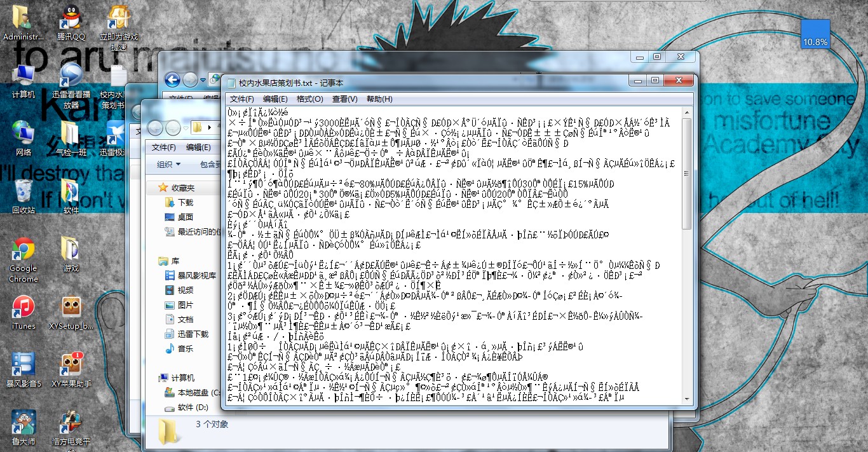Screen dimensions: 868x452
Task: Open Notepad's 查看(V) menu
Action: [x=344, y=99]
